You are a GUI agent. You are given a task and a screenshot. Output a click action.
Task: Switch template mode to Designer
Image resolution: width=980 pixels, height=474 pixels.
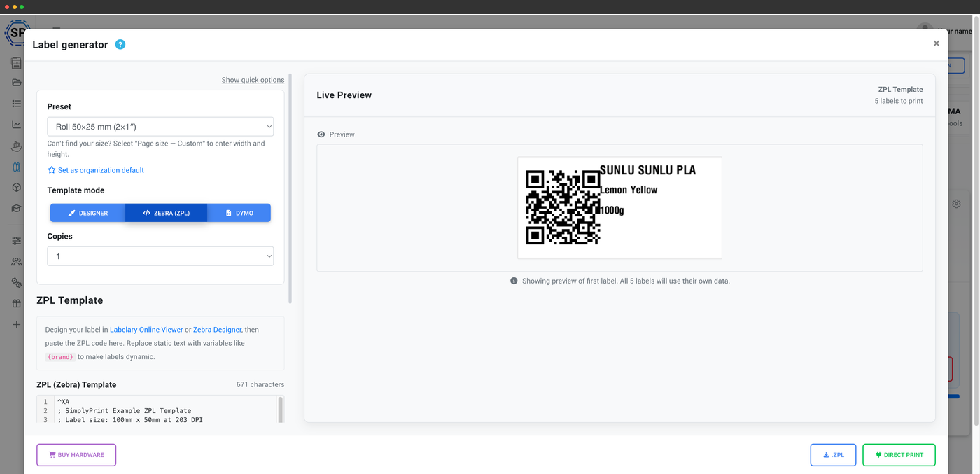87,213
